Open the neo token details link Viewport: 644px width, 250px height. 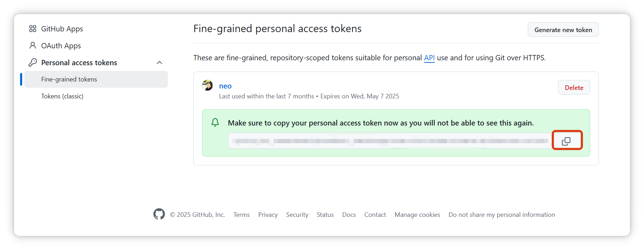click(x=225, y=86)
